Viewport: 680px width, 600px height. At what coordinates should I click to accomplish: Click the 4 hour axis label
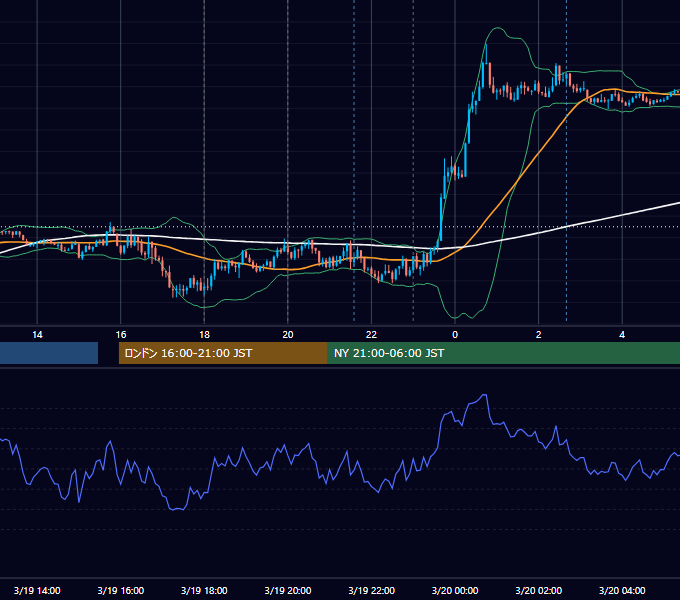(622, 335)
